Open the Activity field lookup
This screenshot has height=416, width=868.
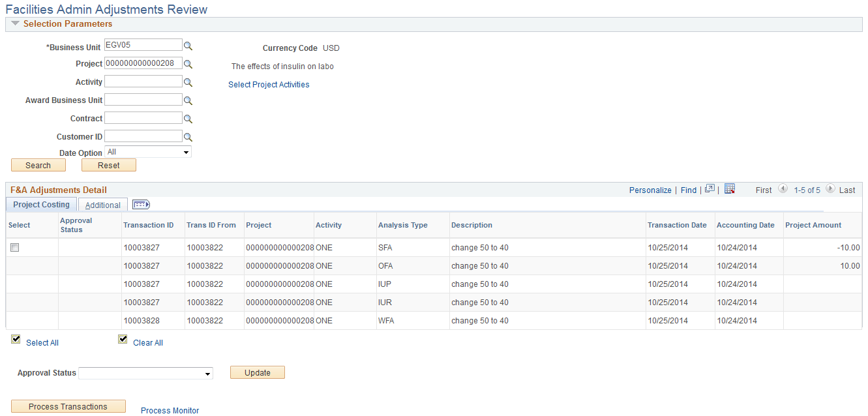coord(188,82)
